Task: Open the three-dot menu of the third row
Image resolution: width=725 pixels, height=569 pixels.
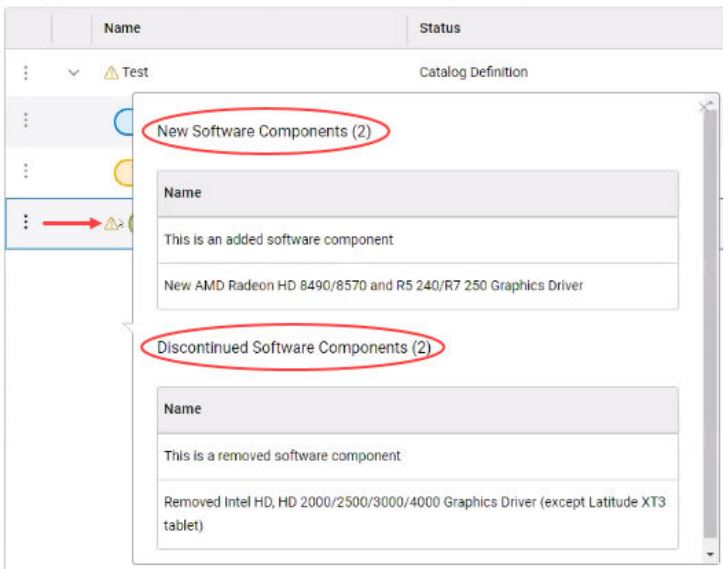Action: click(26, 172)
